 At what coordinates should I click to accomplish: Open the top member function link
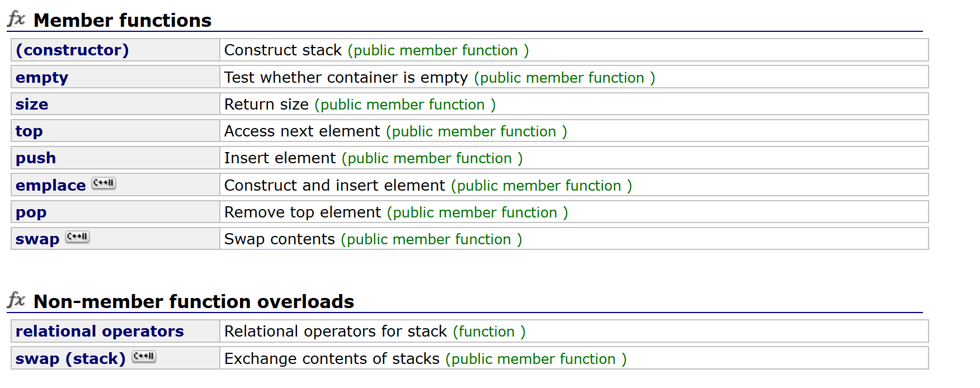coord(29,131)
